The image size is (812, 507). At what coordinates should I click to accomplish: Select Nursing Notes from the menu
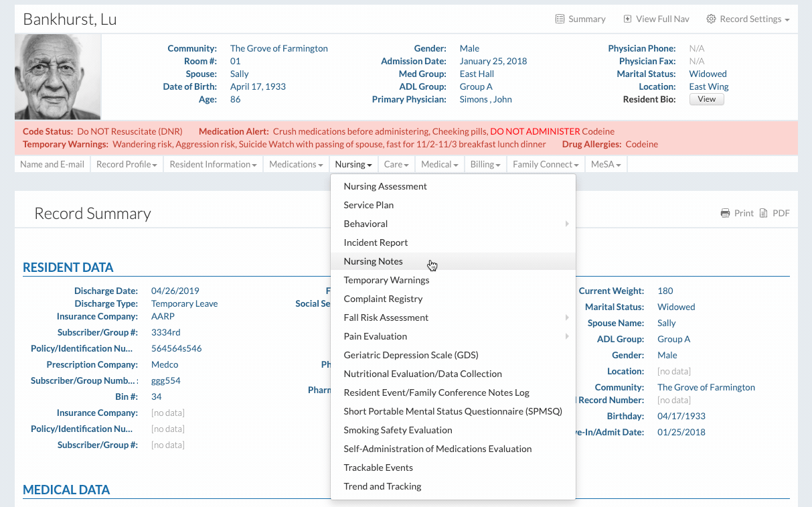tap(373, 261)
